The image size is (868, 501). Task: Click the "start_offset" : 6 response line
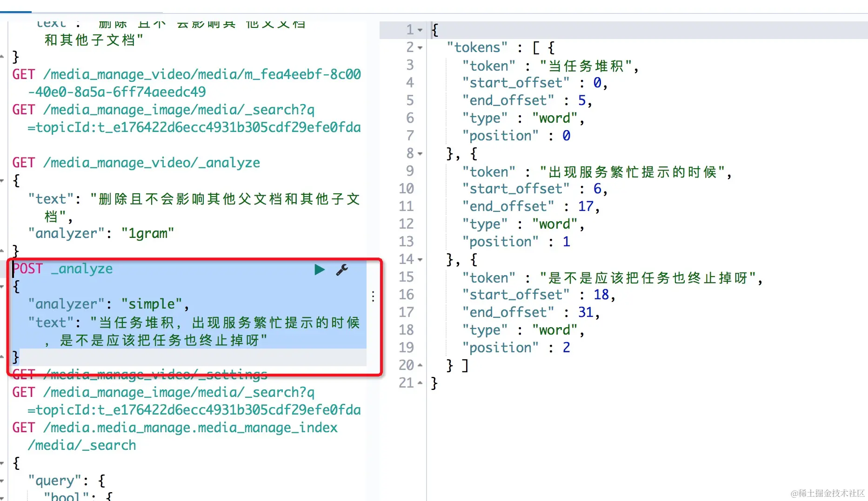535,189
